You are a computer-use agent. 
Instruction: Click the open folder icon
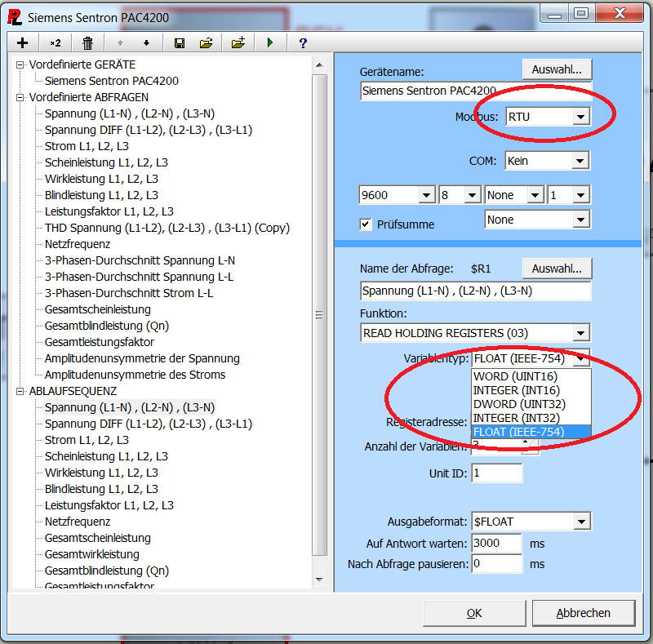[x=207, y=43]
